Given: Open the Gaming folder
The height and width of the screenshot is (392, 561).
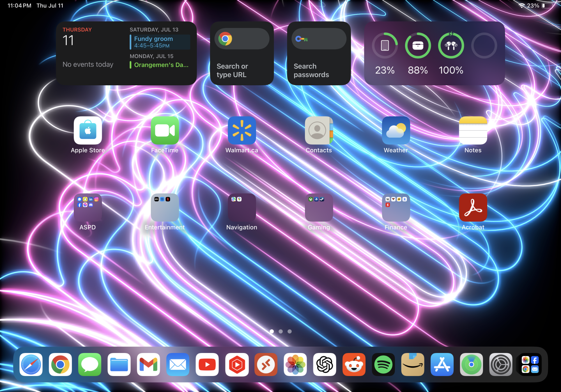Looking at the screenshot, I should pyautogui.click(x=319, y=208).
